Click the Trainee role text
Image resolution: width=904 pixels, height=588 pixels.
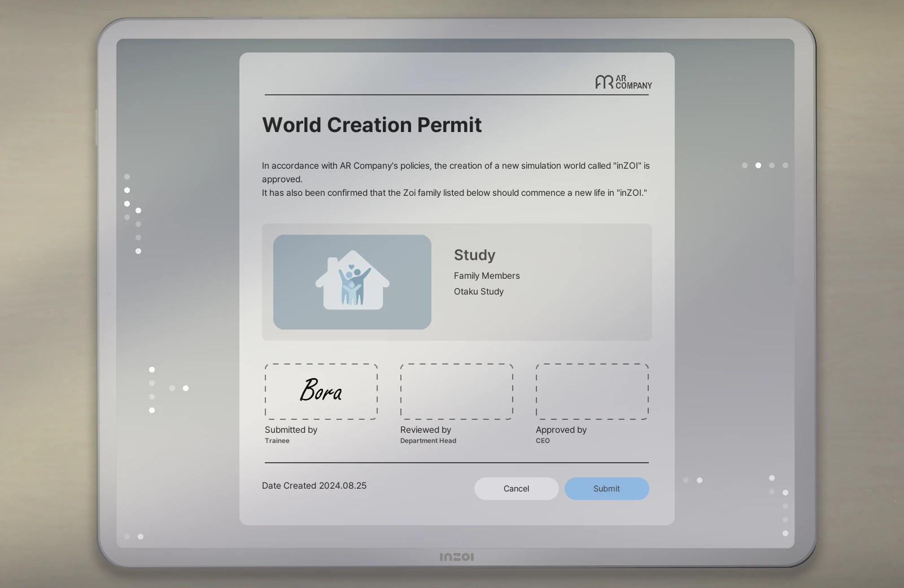(277, 441)
